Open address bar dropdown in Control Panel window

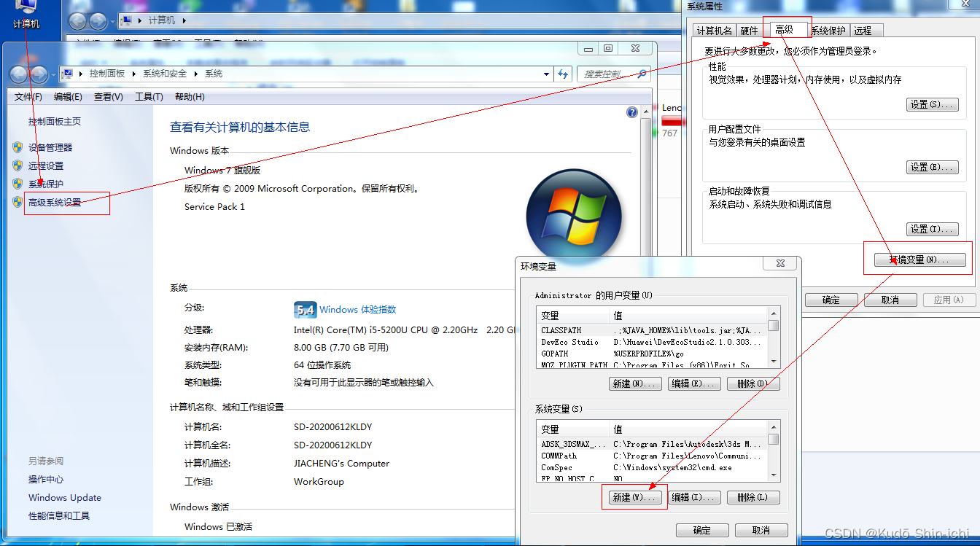[x=547, y=74]
